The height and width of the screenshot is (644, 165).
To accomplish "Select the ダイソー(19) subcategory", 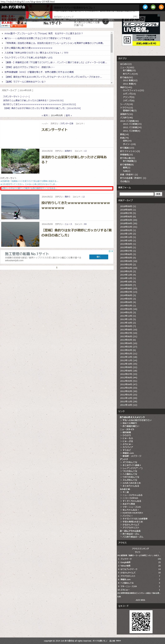I will pyautogui.click(x=129, y=144).
